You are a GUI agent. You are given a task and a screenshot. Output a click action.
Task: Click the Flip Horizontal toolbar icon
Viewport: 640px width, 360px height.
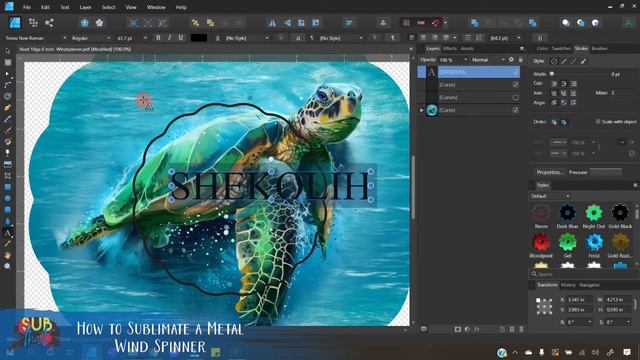coord(272,23)
